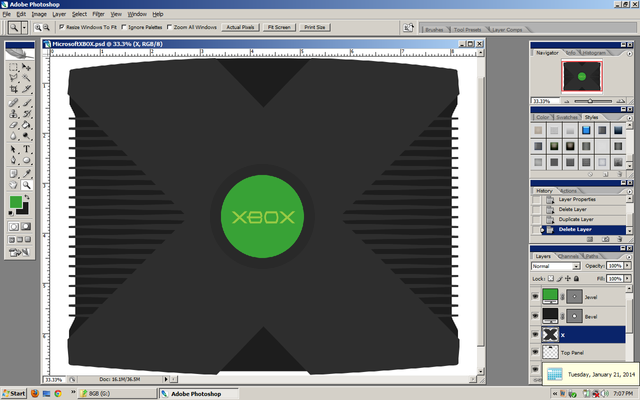Select the Hand tool
Viewport: 640px width, 400px height.
pos(13,185)
